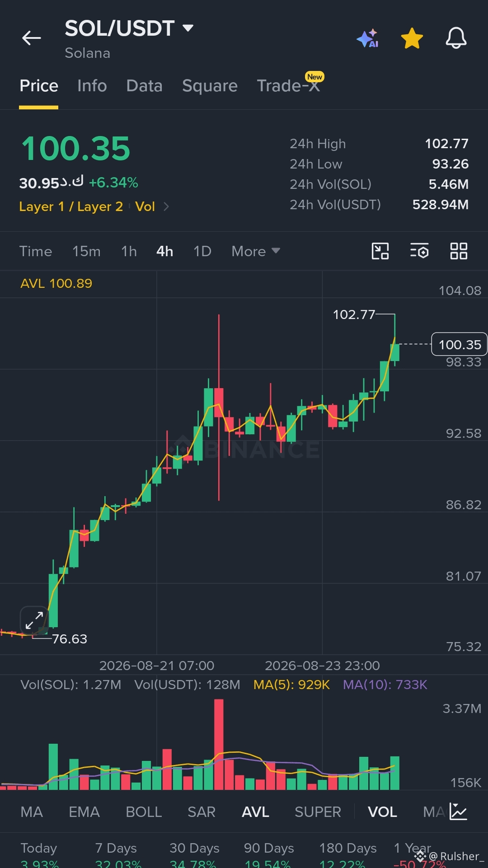Image resolution: width=488 pixels, height=868 pixels.
Task: Tap the 7 Days performance label
Action: coord(116,848)
